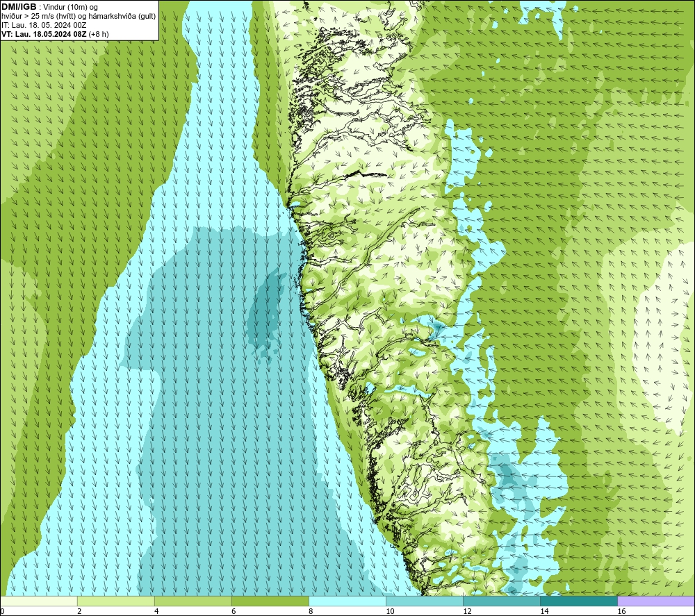Click the legend label '10'

390,611
